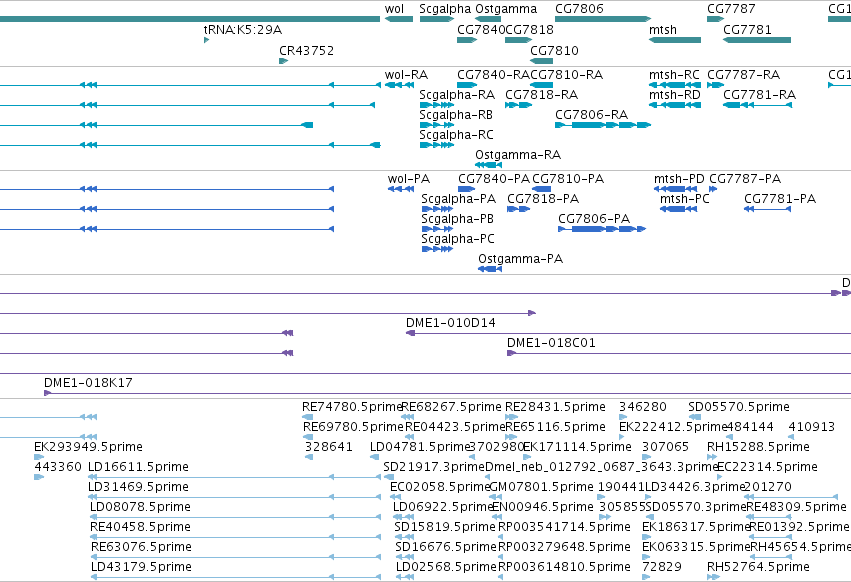
Task: Click the RE74780.5prime EST label
Action: click(352, 407)
